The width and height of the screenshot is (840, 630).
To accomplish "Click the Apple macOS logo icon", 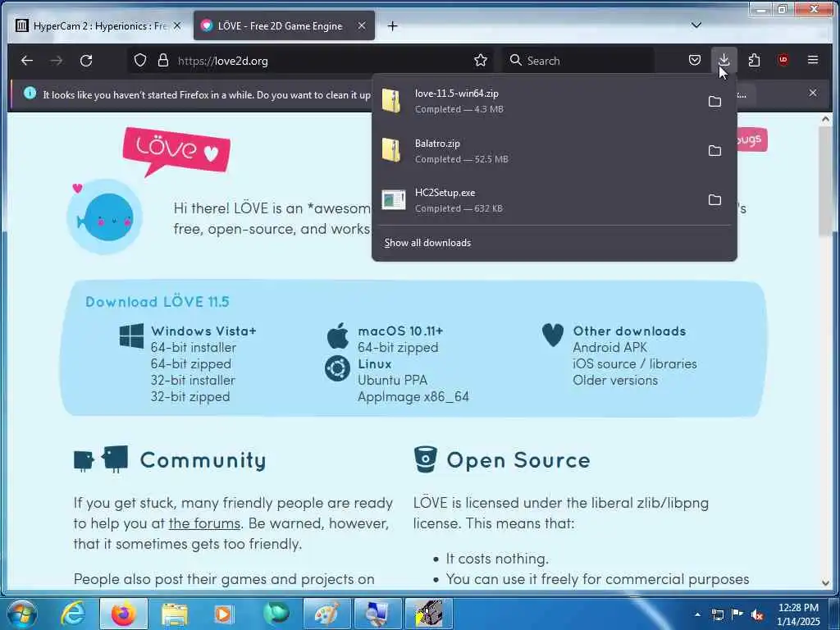I will [338, 336].
